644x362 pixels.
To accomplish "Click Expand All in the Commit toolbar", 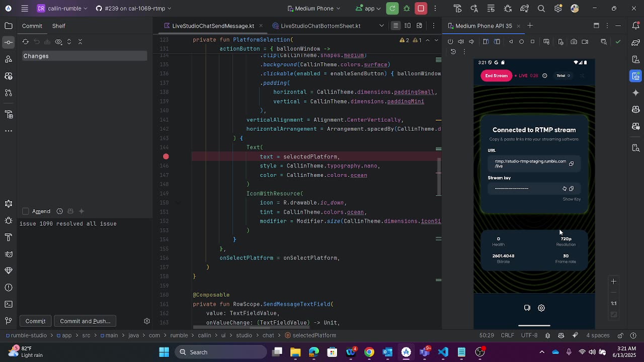I will (69, 42).
